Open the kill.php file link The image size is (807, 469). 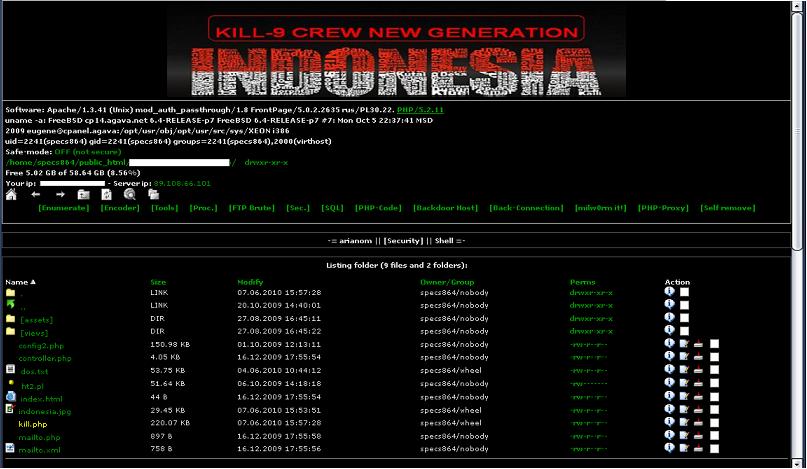point(32,424)
